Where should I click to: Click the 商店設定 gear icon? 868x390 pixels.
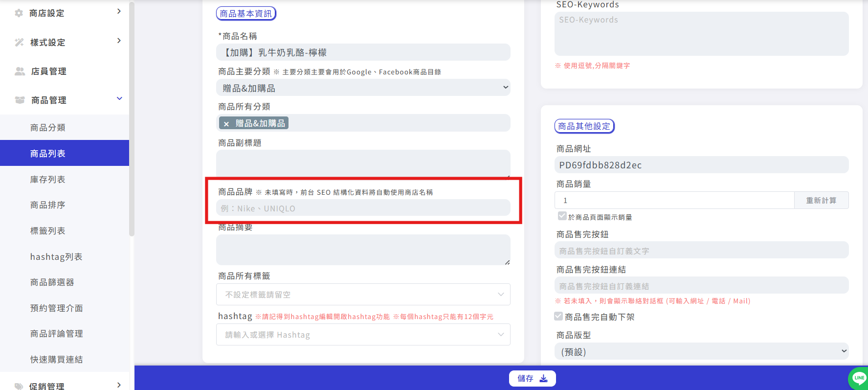(x=19, y=13)
